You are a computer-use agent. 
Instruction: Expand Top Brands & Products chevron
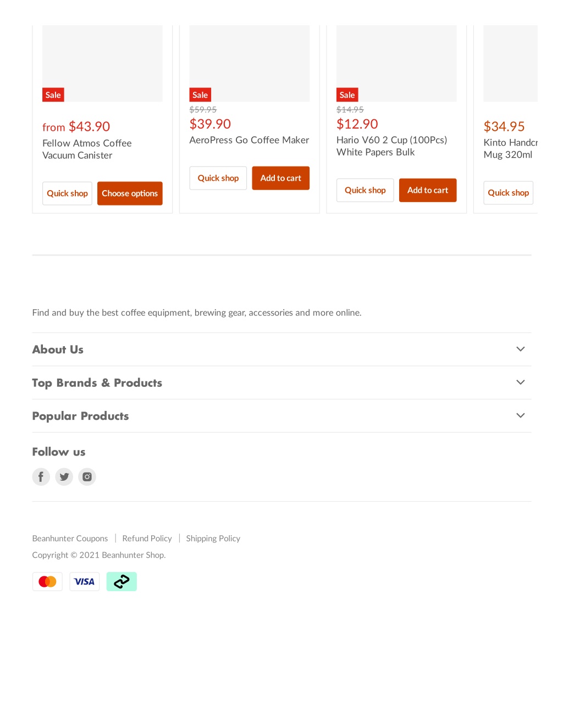click(x=521, y=382)
